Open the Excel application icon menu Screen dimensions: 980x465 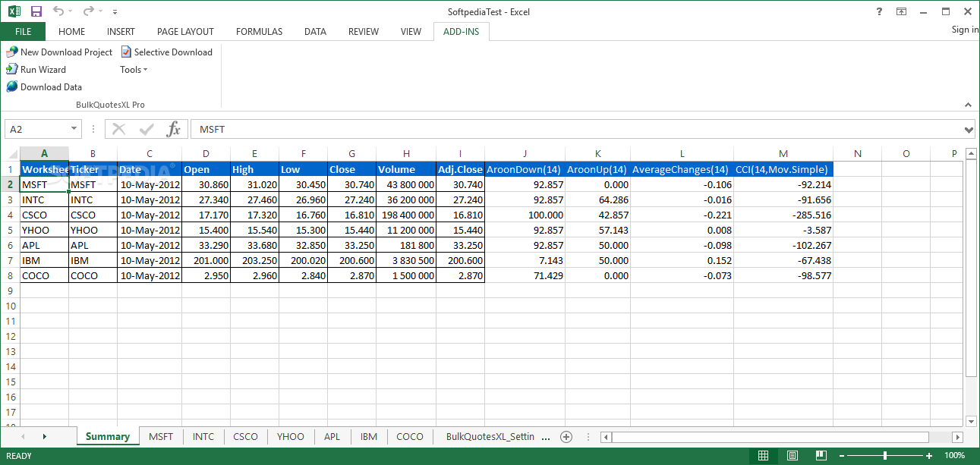[x=14, y=11]
